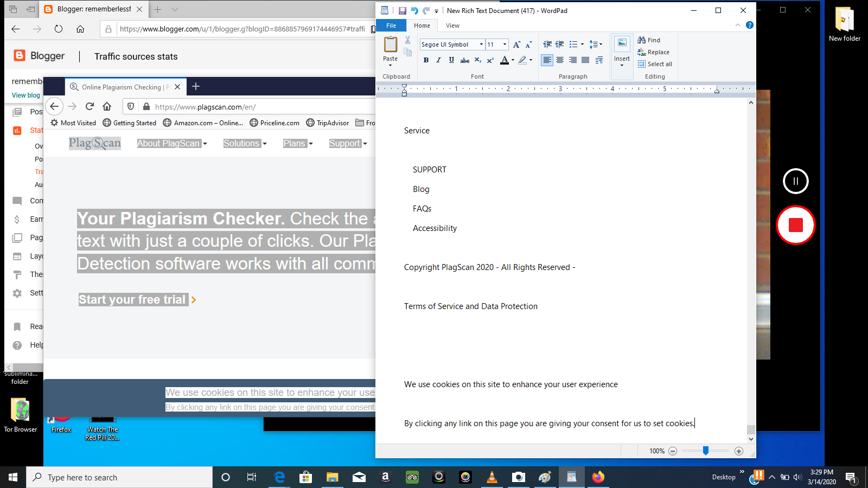Collapse the WordPad ribbon

point(738,25)
